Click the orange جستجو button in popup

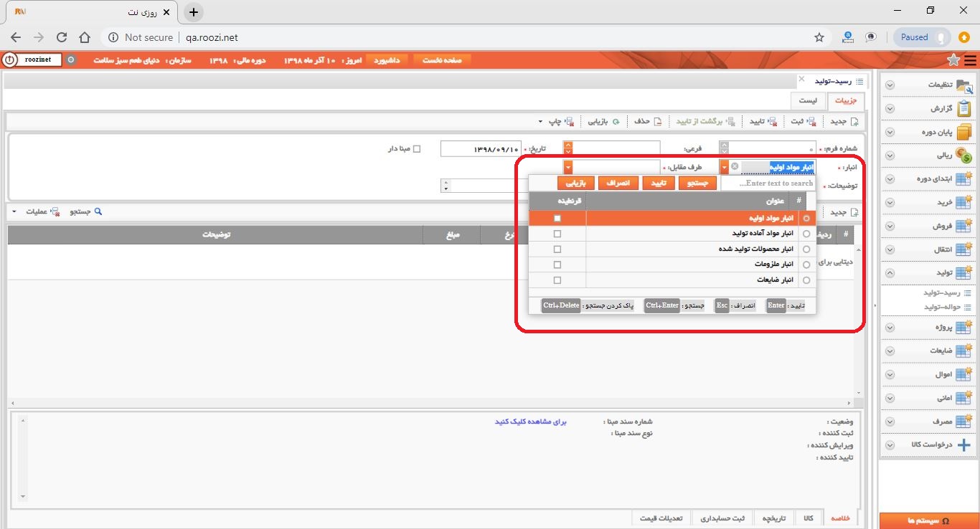698,184
